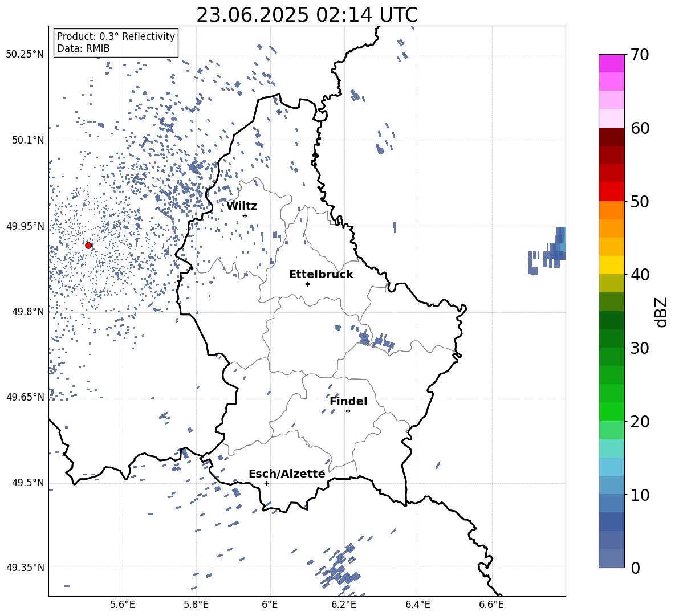
Task: Click the Esch/Alzette city label
Action: click(287, 474)
